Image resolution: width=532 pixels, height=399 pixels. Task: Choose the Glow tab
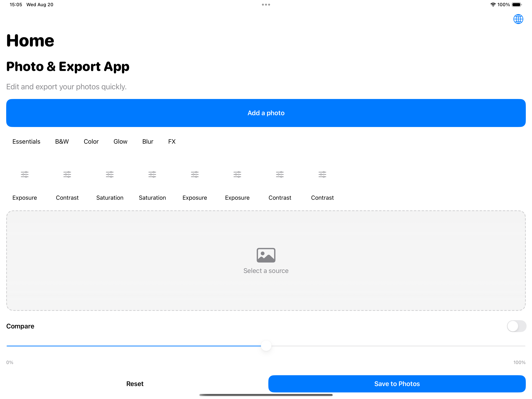(x=120, y=142)
